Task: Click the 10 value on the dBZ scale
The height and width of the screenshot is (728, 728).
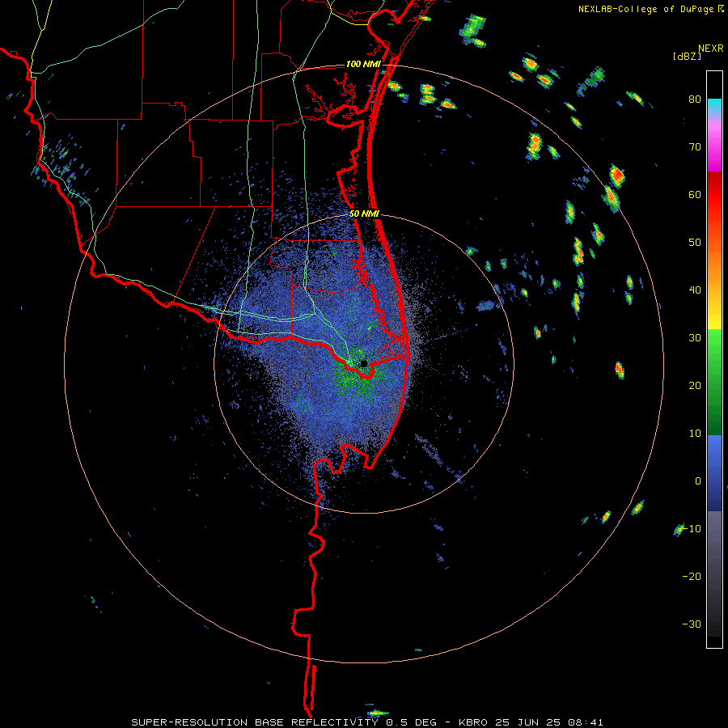Action: click(x=695, y=434)
